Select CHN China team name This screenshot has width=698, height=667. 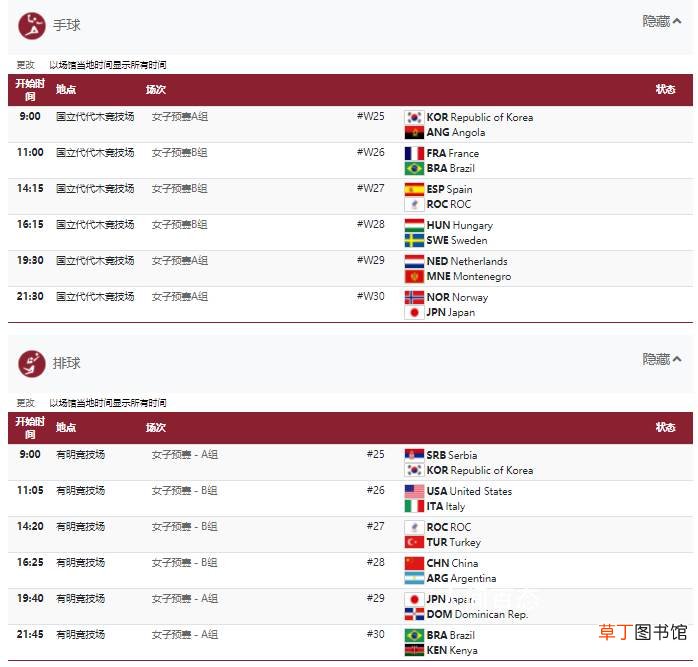(452, 563)
